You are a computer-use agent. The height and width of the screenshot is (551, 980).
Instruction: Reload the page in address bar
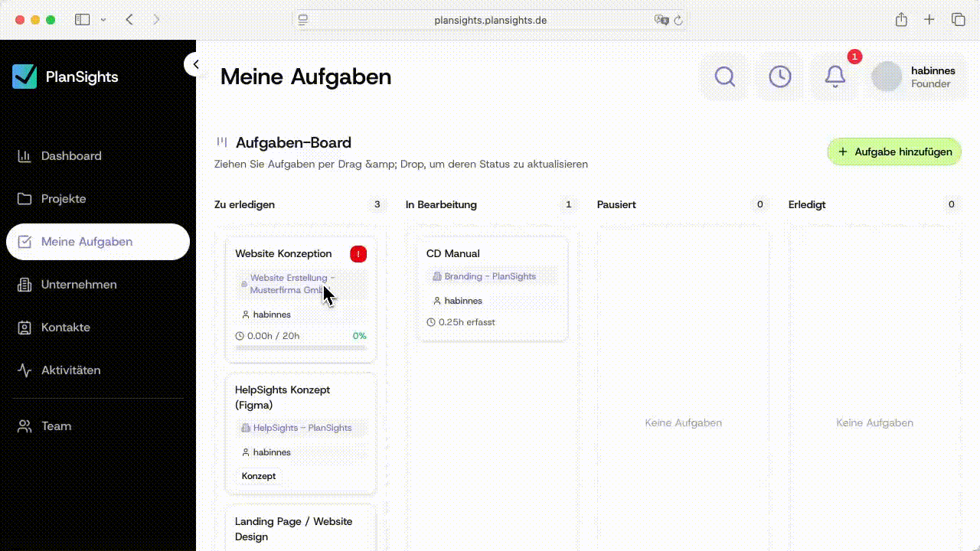coord(678,21)
